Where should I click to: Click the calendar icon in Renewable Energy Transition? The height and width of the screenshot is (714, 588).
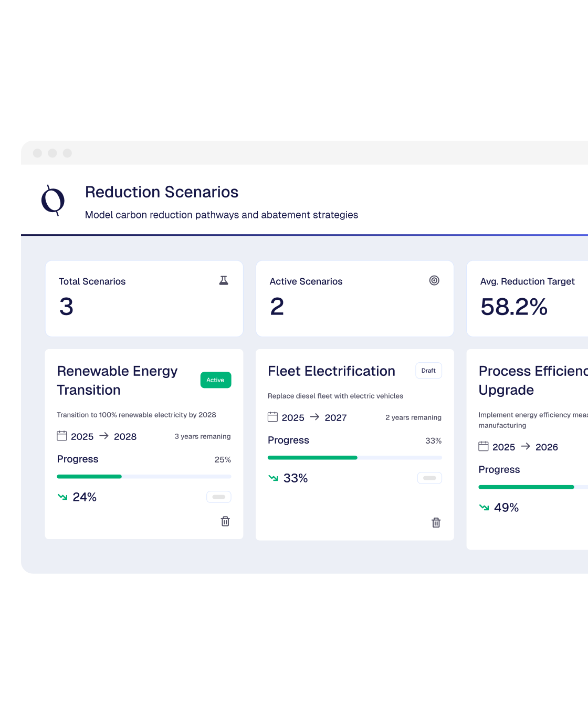point(62,436)
